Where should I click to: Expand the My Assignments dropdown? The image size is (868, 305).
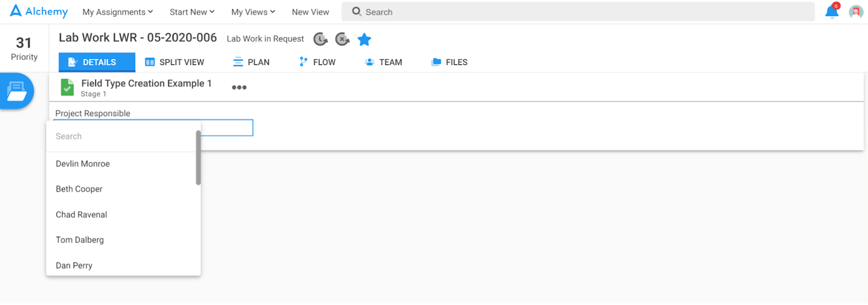(118, 12)
